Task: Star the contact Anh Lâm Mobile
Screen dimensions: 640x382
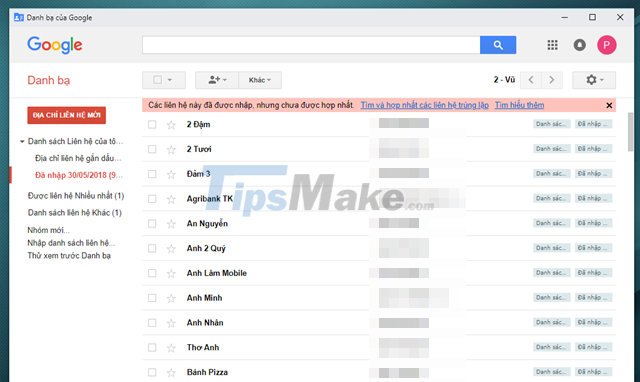Action: 171,273
